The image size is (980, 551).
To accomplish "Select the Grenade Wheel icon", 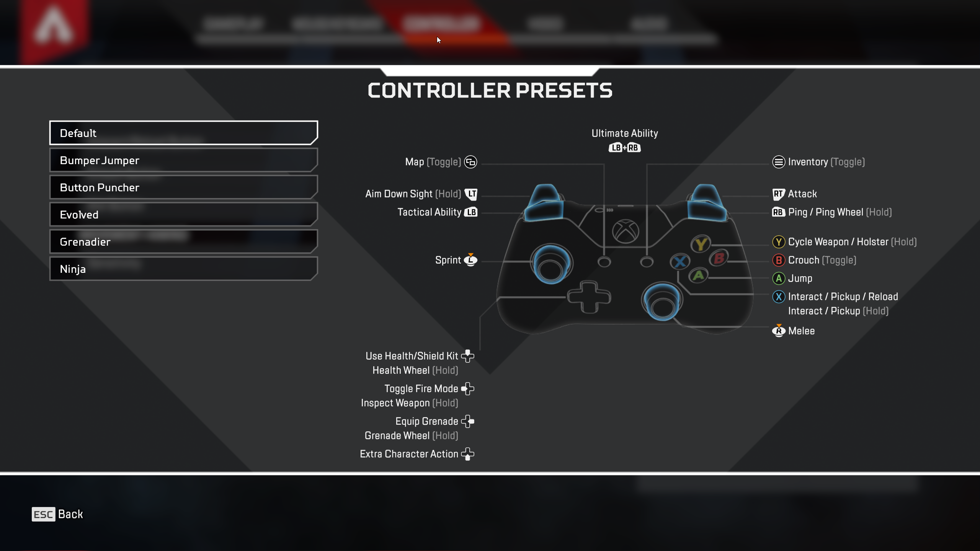I will pos(469,421).
